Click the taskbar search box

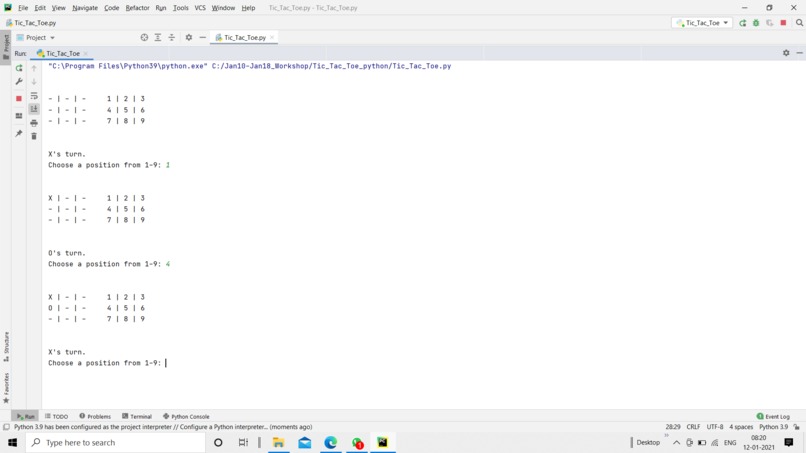[115, 442]
